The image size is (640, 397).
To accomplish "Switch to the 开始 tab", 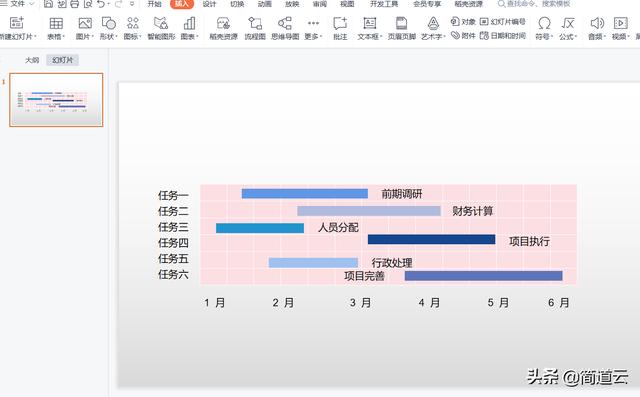I will [x=154, y=4].
